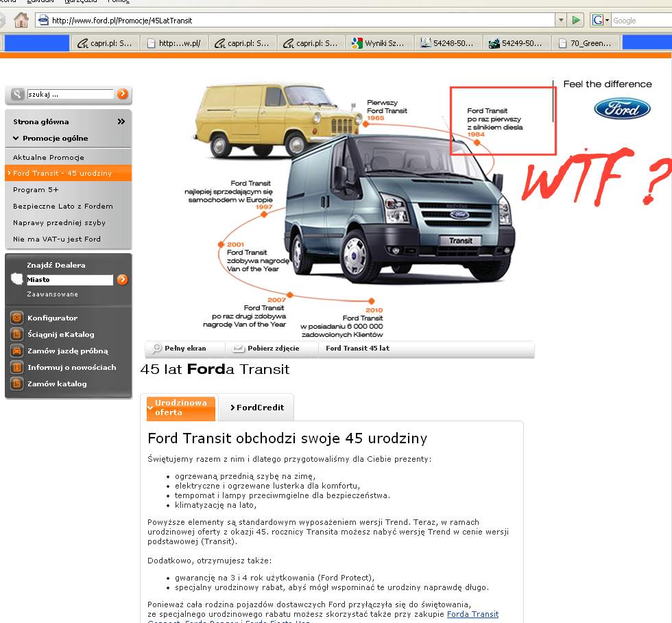Open Nie ma VAT-u jest Ford
This screenshot has width=672, height=623.
point(56,239)
